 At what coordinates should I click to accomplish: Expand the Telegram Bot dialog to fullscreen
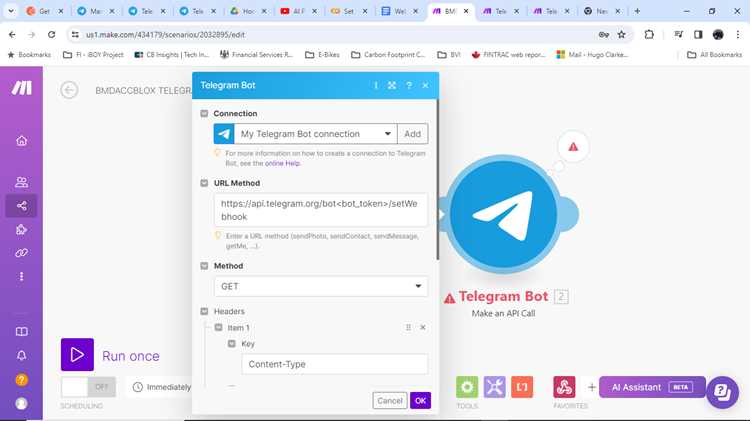tap(392, 85)
